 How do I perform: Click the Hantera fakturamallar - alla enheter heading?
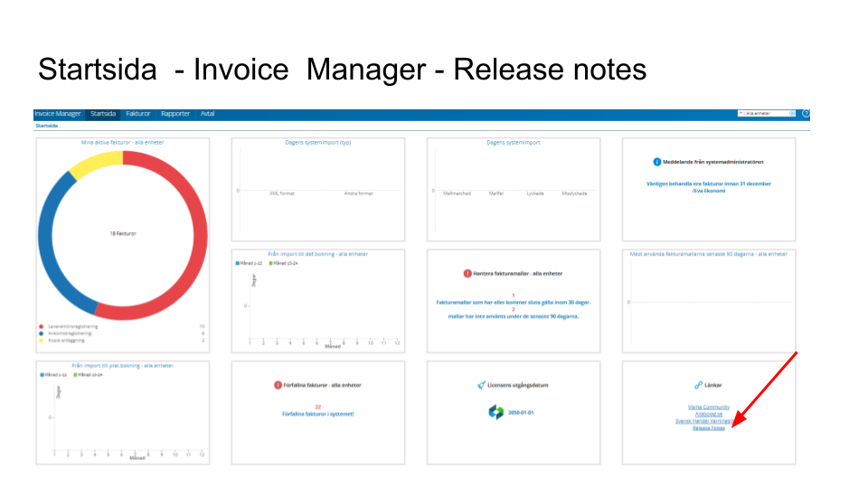click(517, 273)
